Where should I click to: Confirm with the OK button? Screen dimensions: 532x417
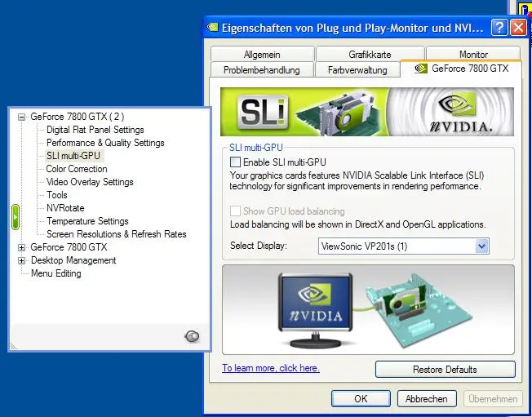(x=361, y=399)
